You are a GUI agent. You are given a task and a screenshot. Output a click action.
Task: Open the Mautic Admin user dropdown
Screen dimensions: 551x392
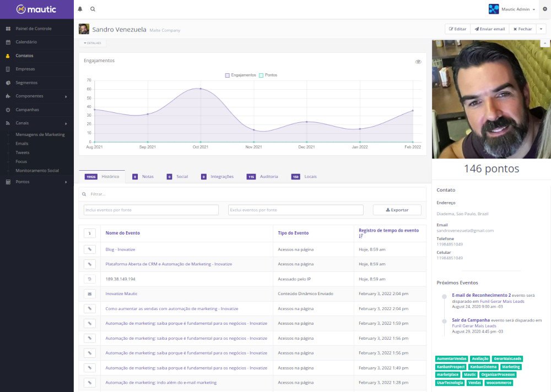[512, 9]
